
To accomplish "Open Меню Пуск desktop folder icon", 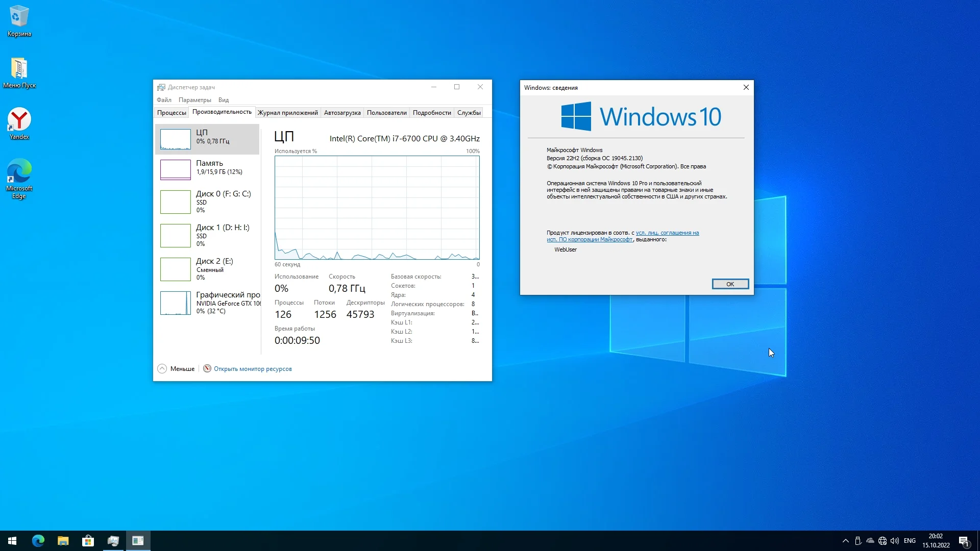I will (19, 72).
